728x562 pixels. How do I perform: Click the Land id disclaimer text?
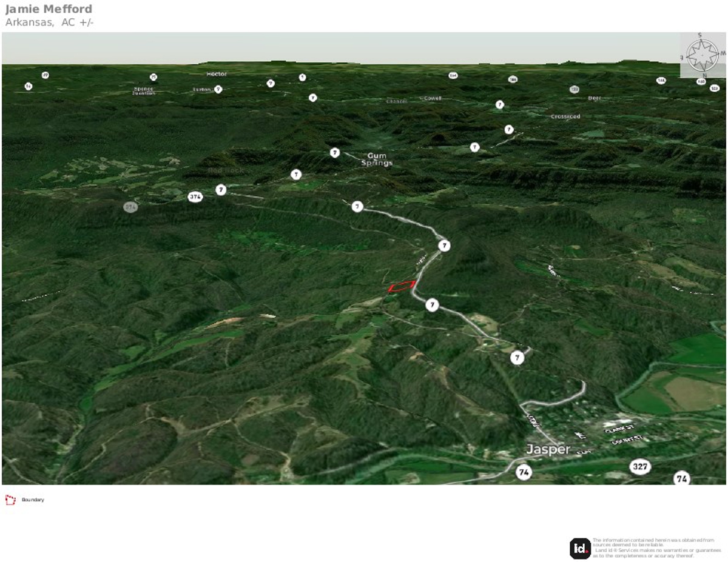click(653, 547)
